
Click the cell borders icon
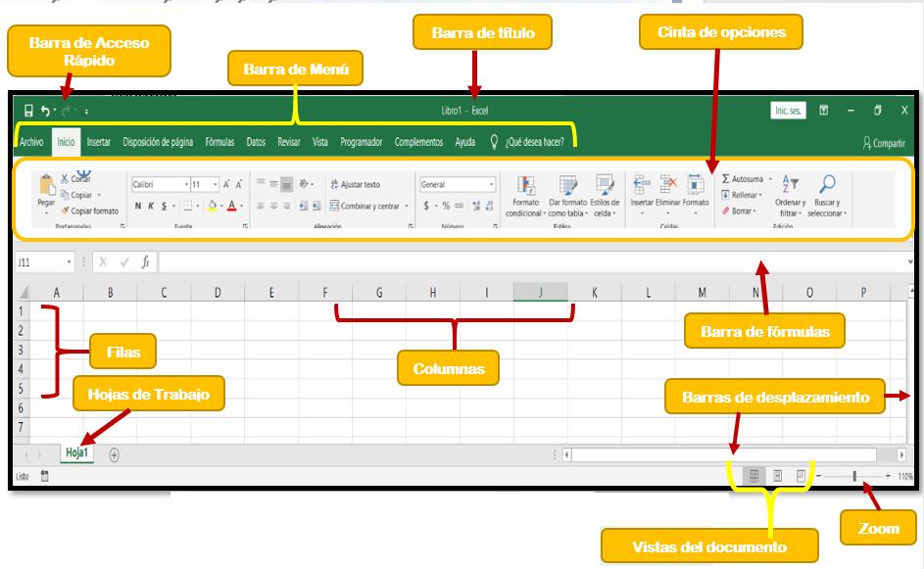coord(187,206)
